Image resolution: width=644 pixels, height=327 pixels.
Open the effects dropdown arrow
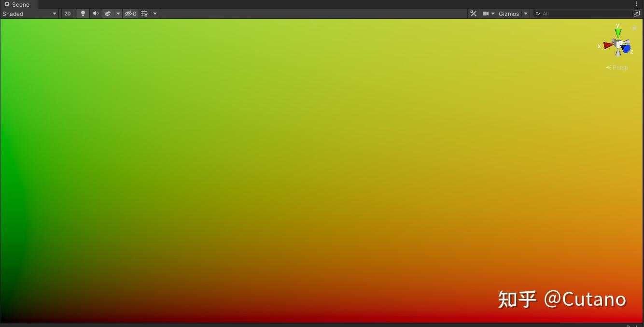[x=118, y=14]
